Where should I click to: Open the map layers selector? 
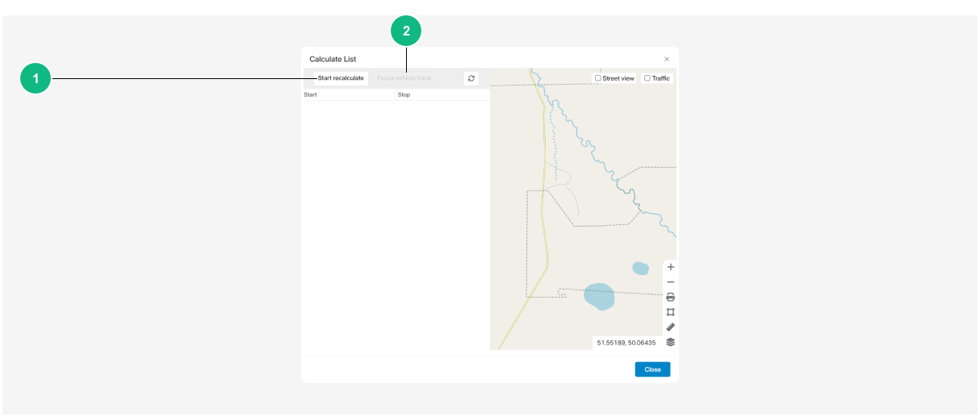[x=670, y=342]
